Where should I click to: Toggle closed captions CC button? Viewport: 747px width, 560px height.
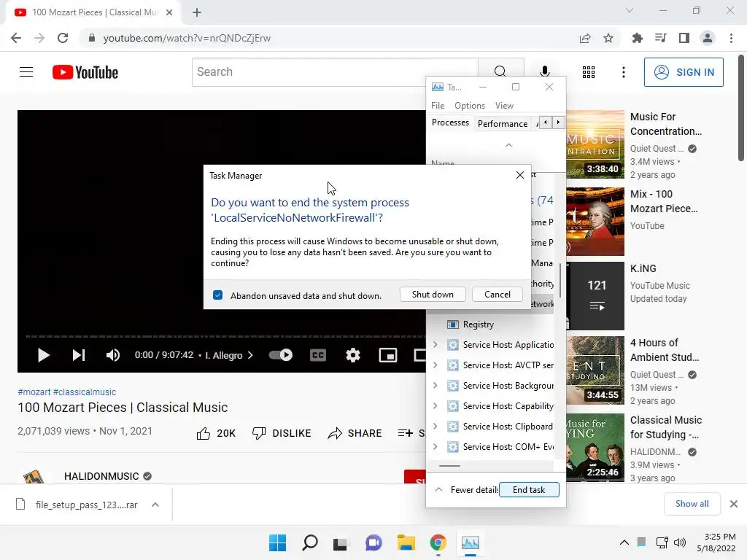(318, 355)
